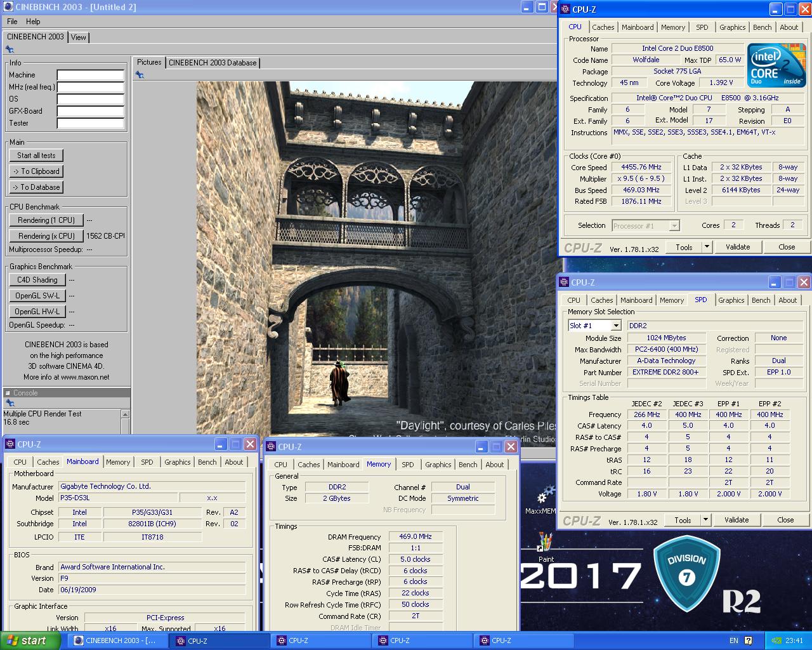This screenshot has height=650, width=812.
Task: Click CPU-Z Mainboard window title icon
Action: pyautogui.click(x=10, y=444)
